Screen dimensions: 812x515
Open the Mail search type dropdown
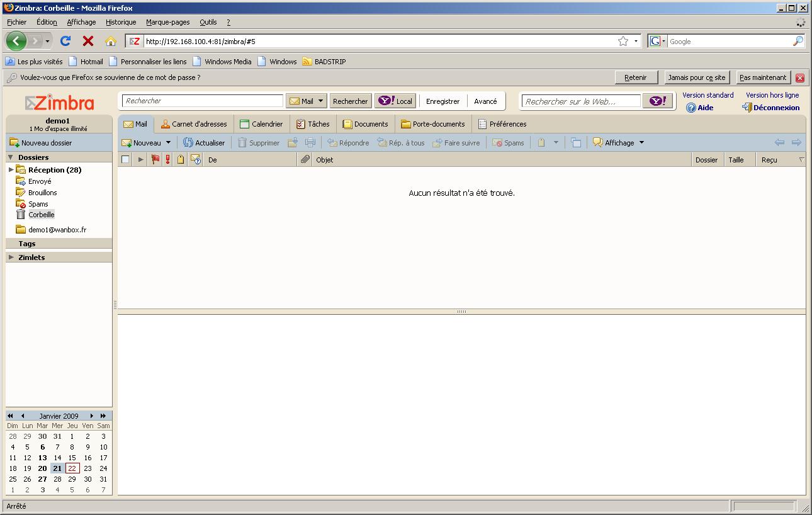tap(320, 101)
